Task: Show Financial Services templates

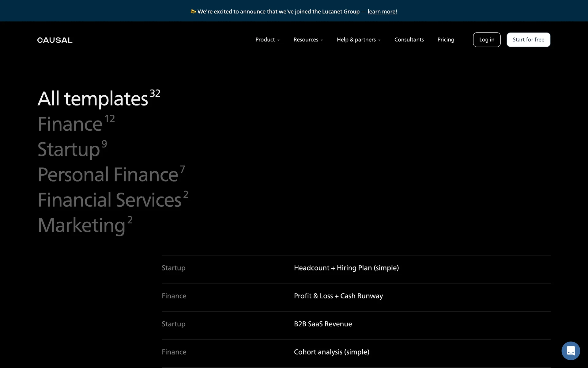Action: pyautogui.click(x=110, y=200)
